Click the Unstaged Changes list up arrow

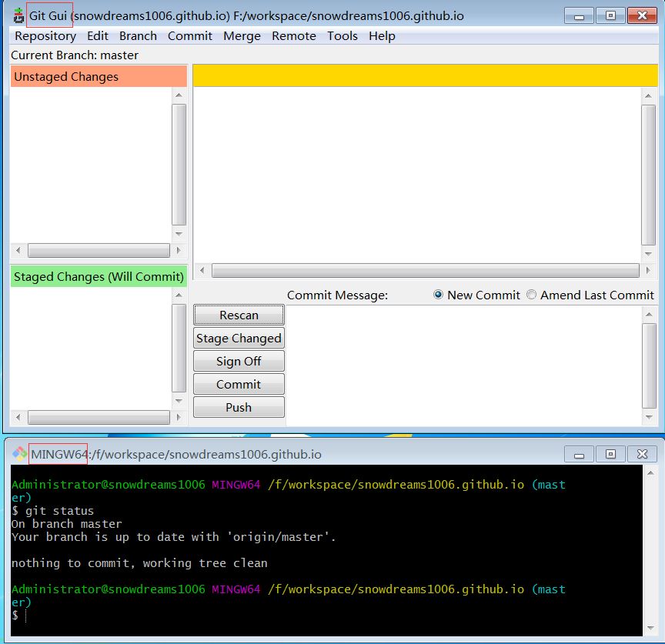pos(179,95)
